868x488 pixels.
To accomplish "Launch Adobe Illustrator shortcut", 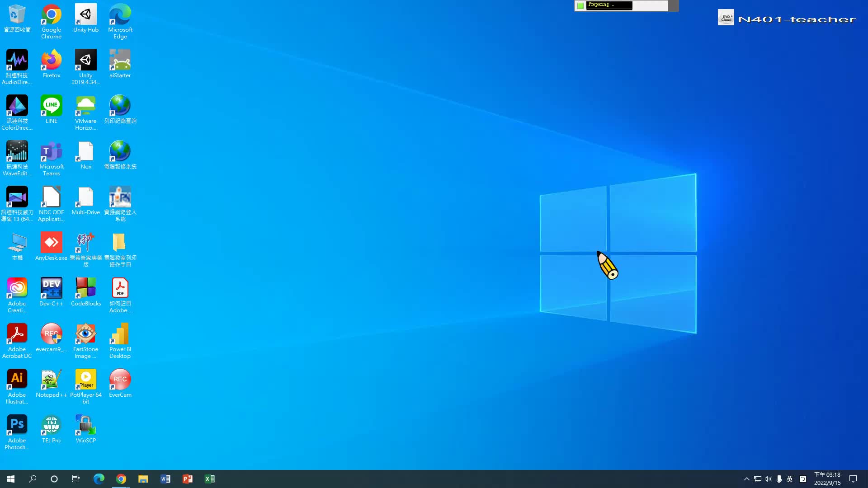I will click(17, 386).
